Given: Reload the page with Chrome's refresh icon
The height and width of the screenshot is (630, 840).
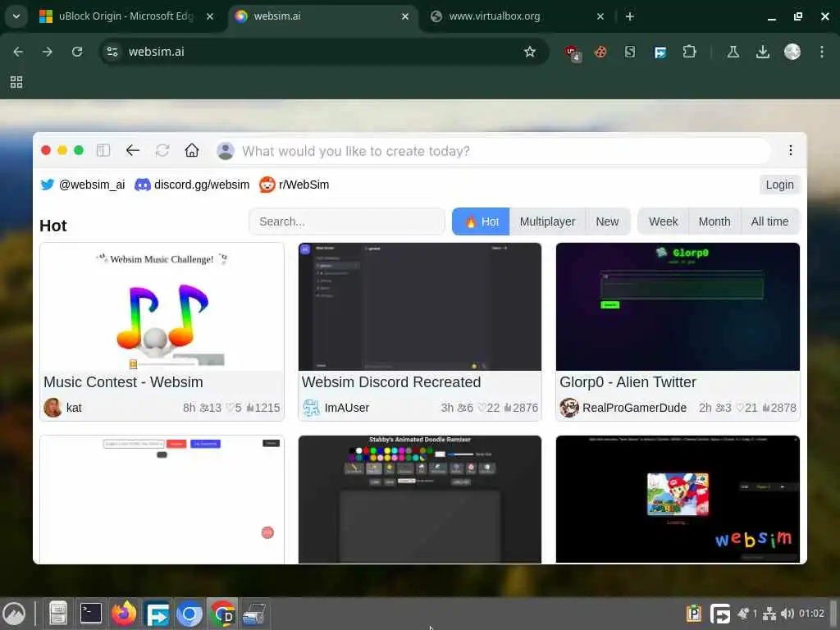Looking at the screenshot, I should click(77, 52).
